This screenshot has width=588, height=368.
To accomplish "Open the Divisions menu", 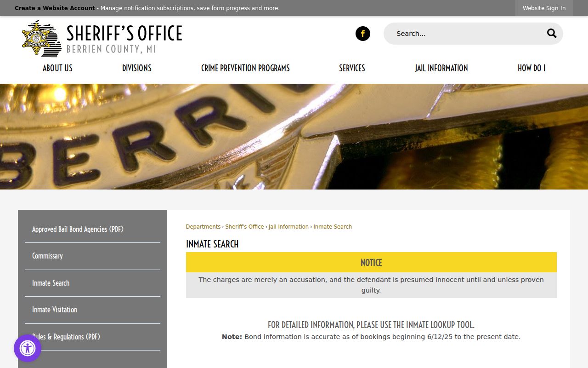I will (137, 68).
